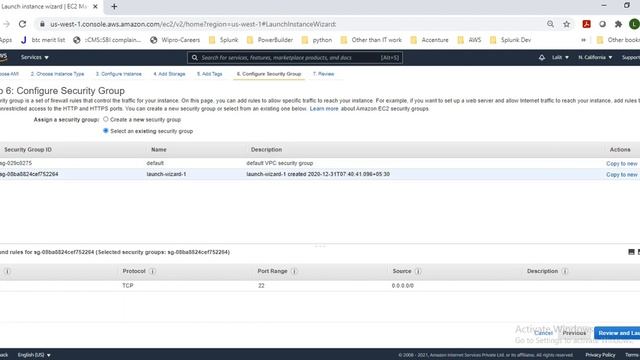The image size is (640, 360).
Task: Reload the page with the refresh icon
Action: [22, 24]
